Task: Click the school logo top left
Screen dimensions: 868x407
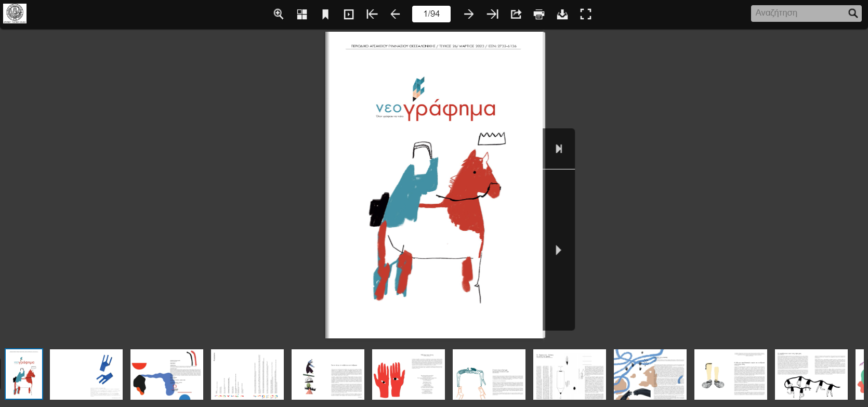Action: (x=15, y=14)
